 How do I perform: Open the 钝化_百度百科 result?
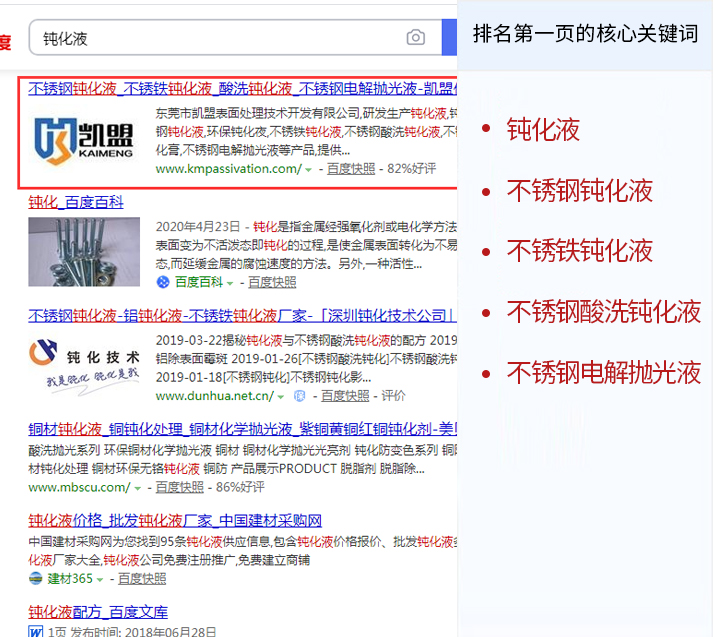(76, 202)
